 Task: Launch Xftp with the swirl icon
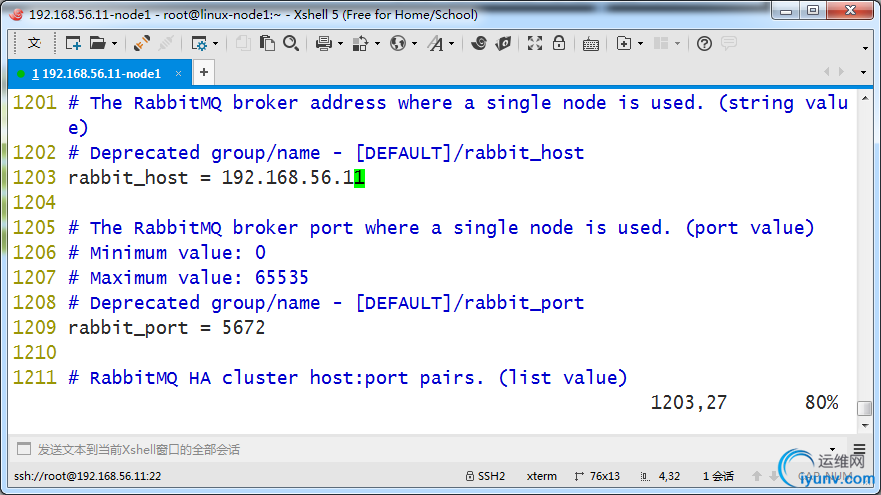tap(479, 43)
